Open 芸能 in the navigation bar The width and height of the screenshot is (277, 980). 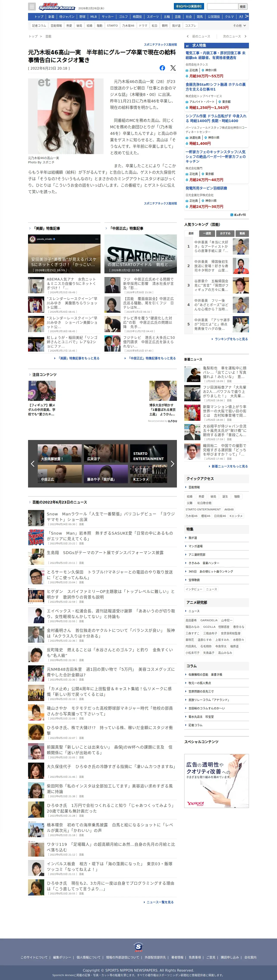[178, 17]
